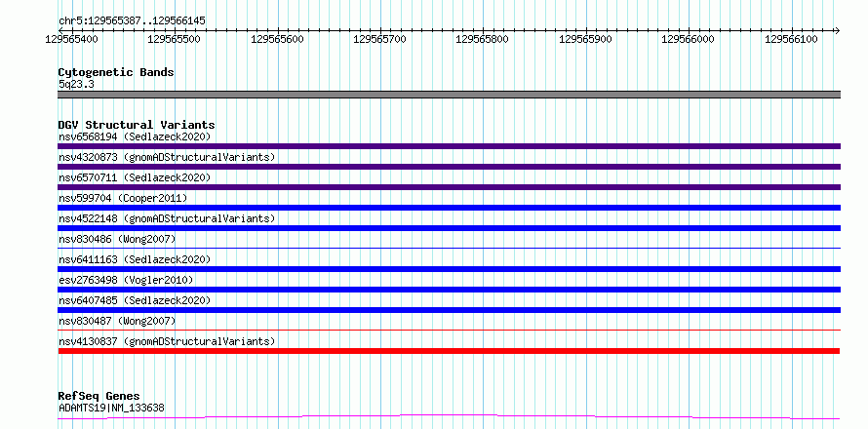Click ruler position 129565800
Screen dimensions: 868x429
point(483,39)
